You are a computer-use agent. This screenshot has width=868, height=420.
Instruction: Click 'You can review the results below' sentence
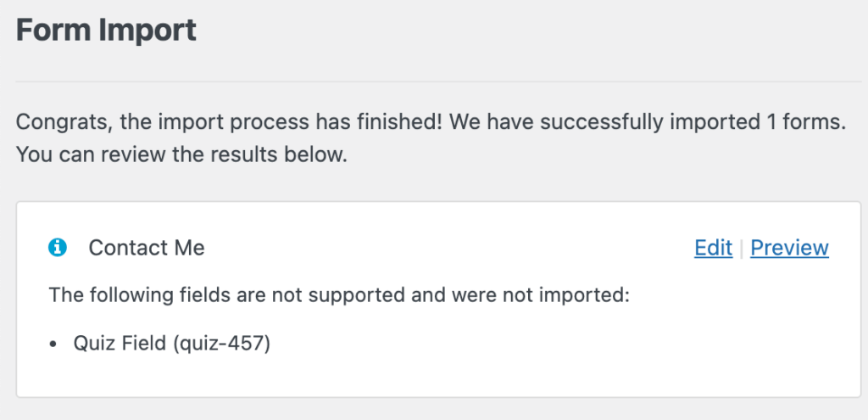pos(181,157)
